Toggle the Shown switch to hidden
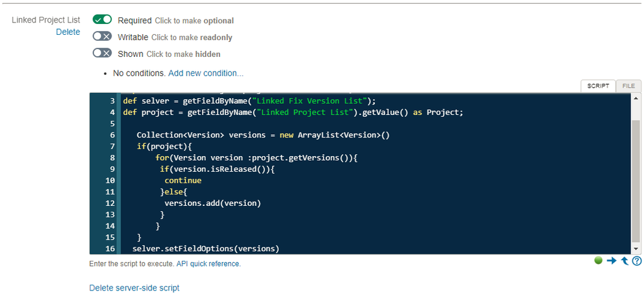 coord(102,53)
